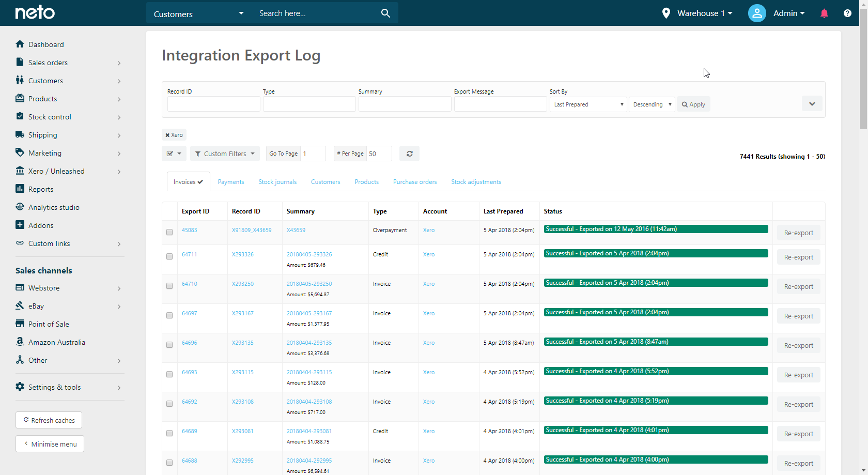Expand advanced filter options chevron
The width and height of the screenshot is (868, 475).
[812, 104]
